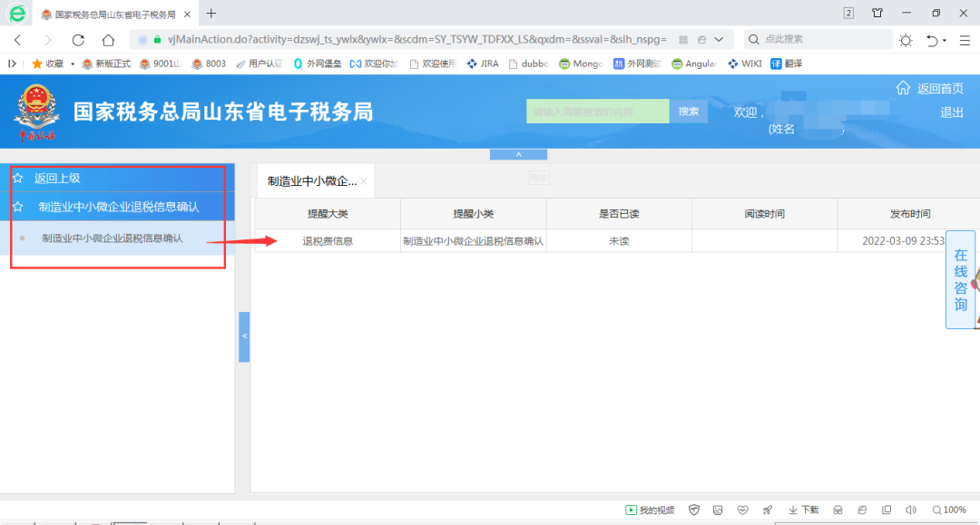Click the address bar URL
The image size is (980, 525).
tap(416, 39)
